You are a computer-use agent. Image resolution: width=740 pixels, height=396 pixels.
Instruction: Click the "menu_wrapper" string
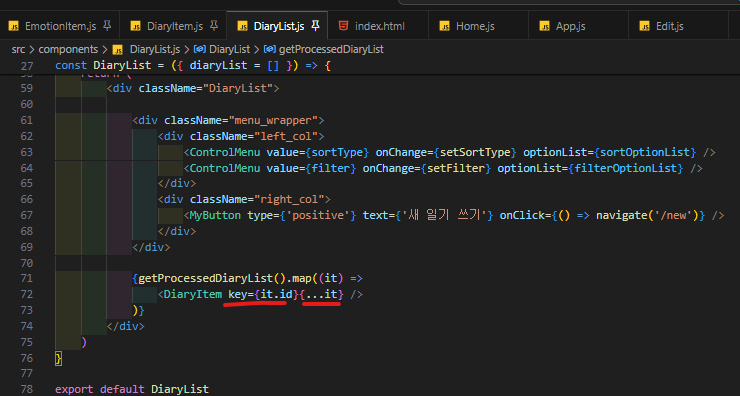[x=273, y=120]
